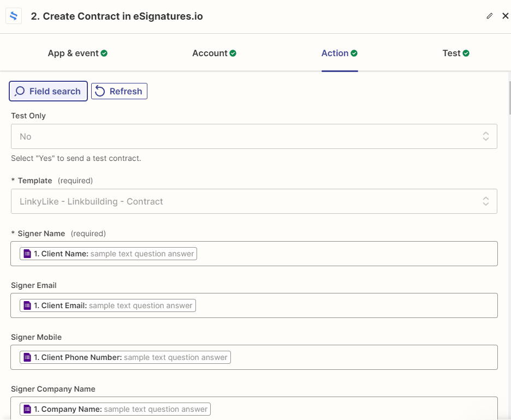
Task: Close the step editor panel
Action: (x=505, y=16)
